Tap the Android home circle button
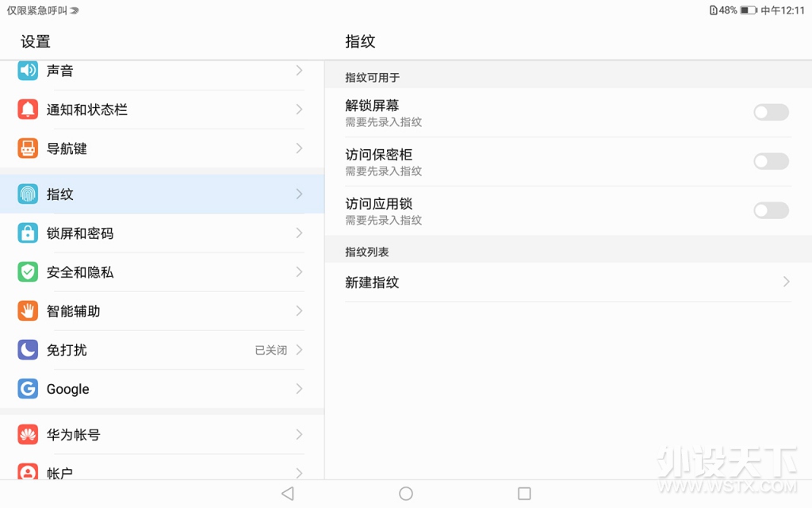The width and height of the screenshot is (812, 508). [x=406, y=494]
